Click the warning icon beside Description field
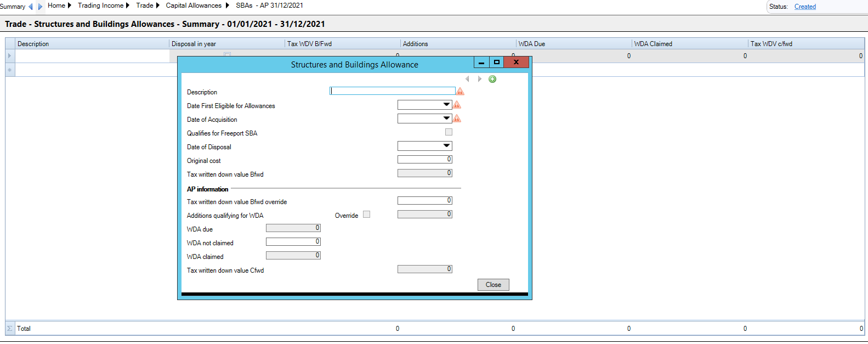The width and height of the screenshot is (868, 344). pos(460,91)
